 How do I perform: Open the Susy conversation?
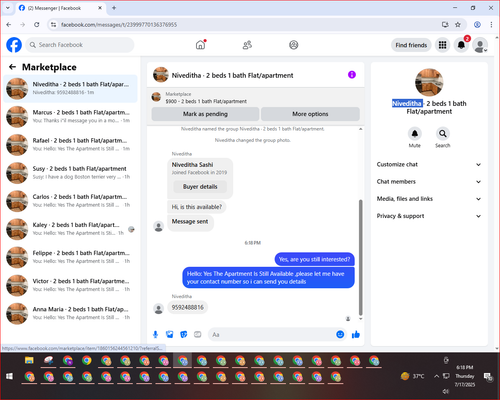70,173
